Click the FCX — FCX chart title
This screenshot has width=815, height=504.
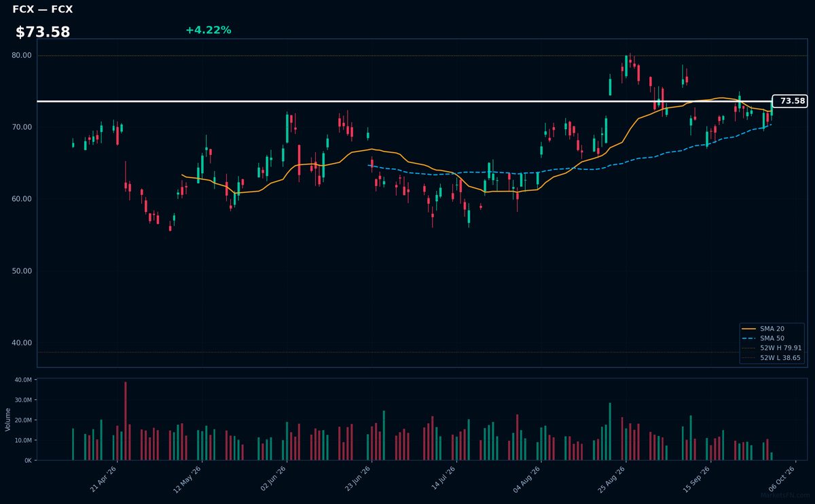[x=43, y=10]
